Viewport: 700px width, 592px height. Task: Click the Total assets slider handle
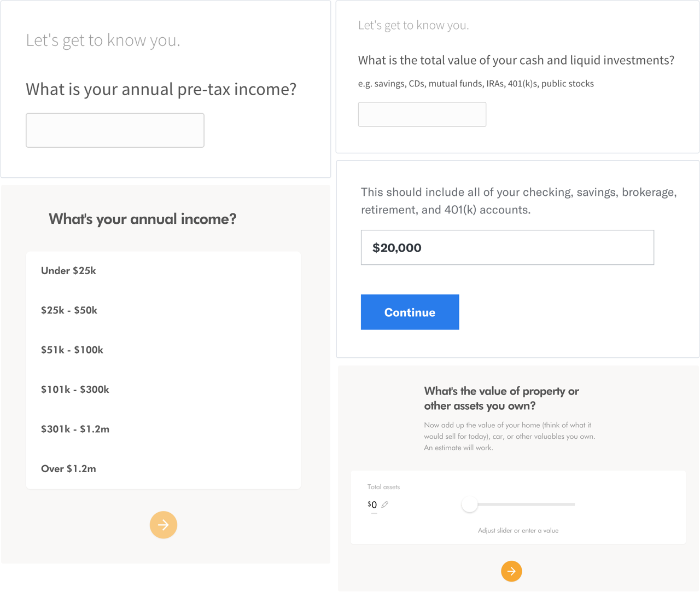tap(469, 504)
